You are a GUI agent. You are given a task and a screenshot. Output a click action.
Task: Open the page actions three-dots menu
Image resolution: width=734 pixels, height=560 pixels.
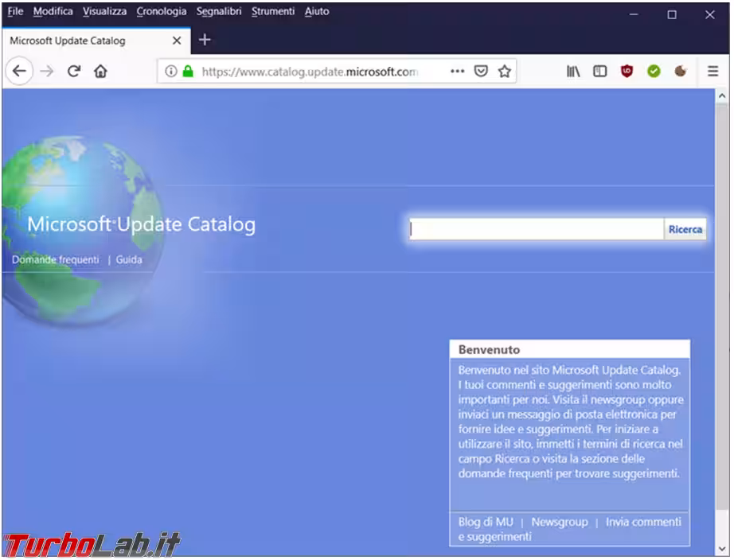[457, 72]
